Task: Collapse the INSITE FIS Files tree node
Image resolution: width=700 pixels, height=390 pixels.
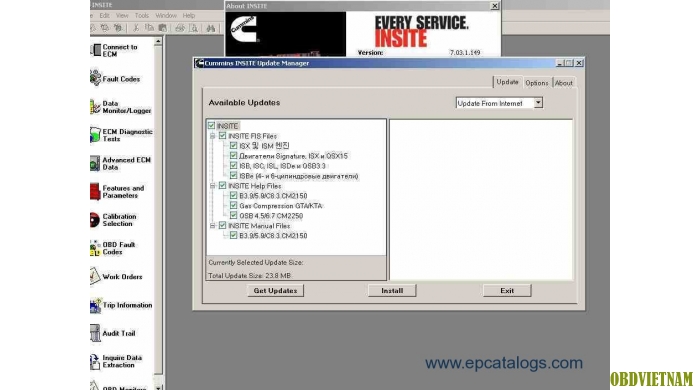Action: click(212, 136)
